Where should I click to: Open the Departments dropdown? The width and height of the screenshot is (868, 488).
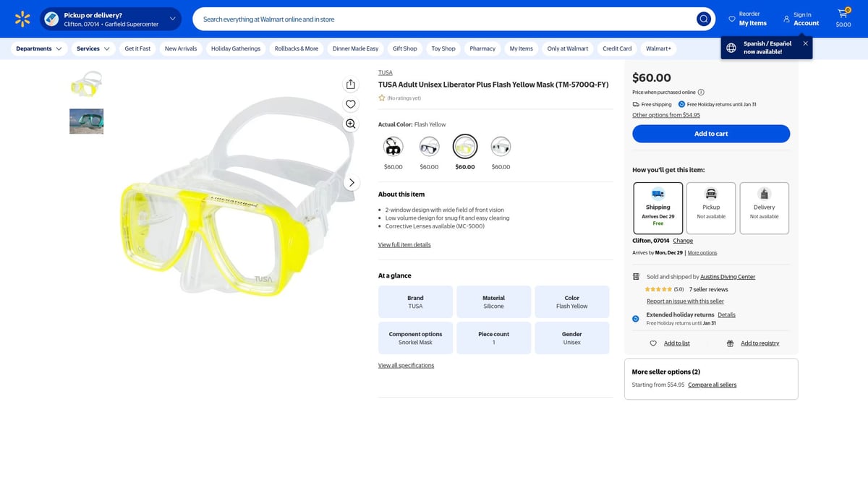coord(38,48)
